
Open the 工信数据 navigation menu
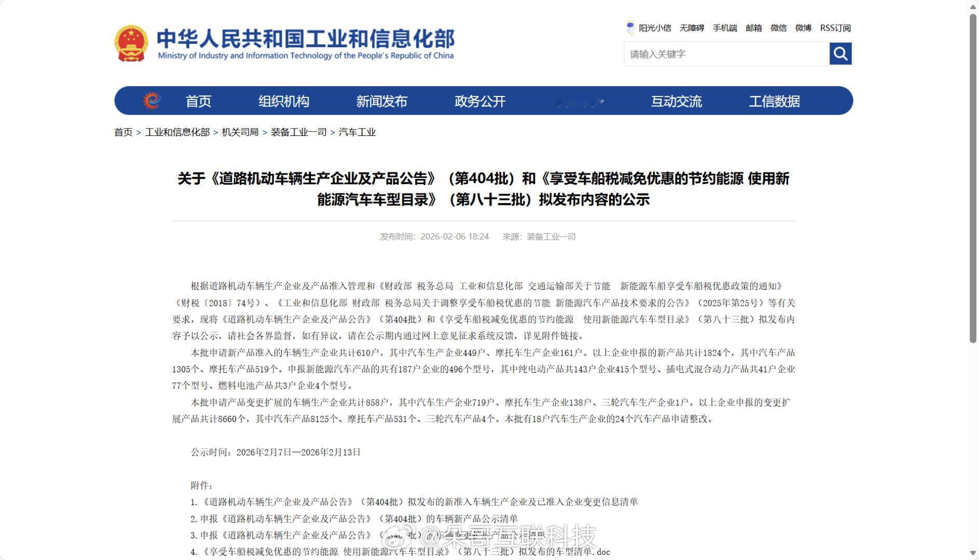pos(775,101)
